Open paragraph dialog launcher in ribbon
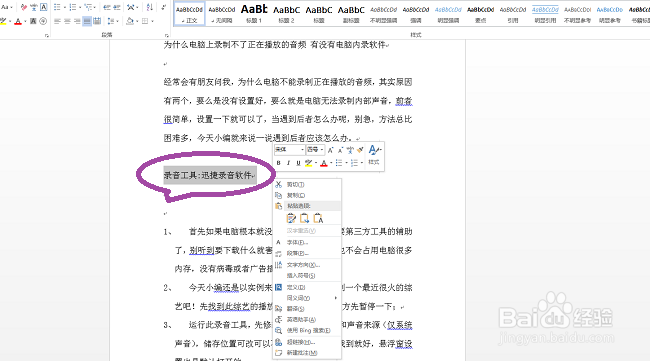 coord(166,36)
